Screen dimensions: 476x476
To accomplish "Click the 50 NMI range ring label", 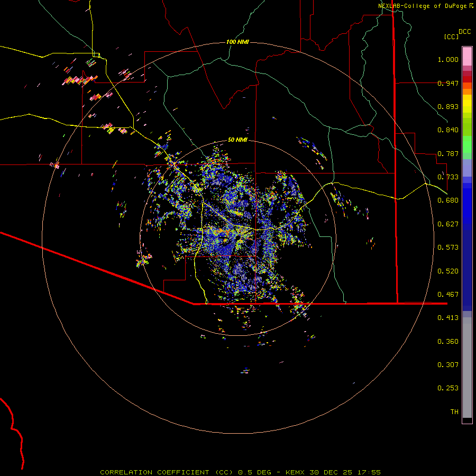I will [x=237, y=140].
